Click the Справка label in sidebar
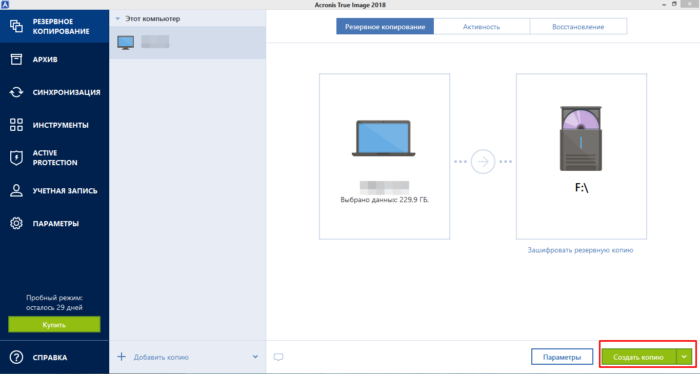Screen dimensions: 700x374 coord(50,357)
